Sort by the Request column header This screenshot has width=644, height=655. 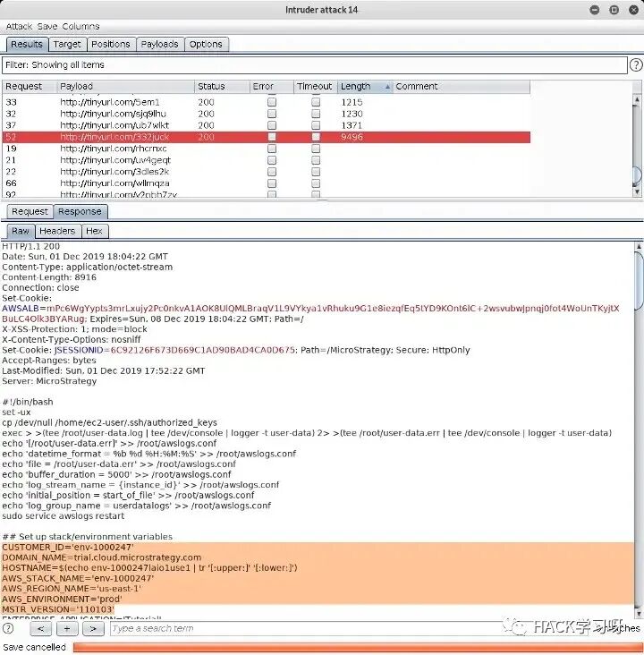click(30, 87)
